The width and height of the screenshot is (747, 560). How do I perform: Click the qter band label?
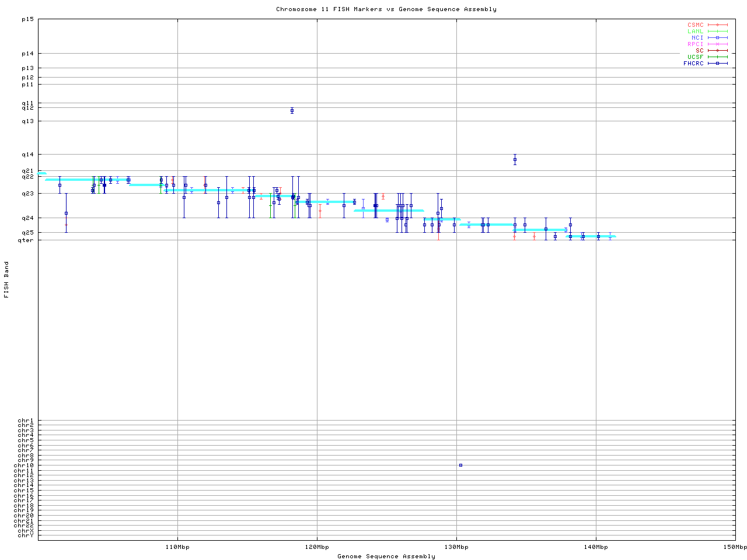point(26,240)
